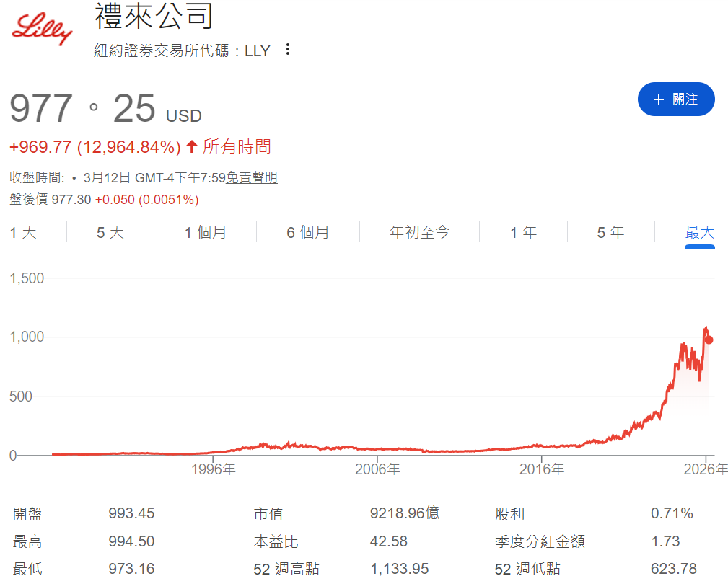Click the ticker text LLY
Viewport: 728px width, 576px height.
(x=258, y=50)
